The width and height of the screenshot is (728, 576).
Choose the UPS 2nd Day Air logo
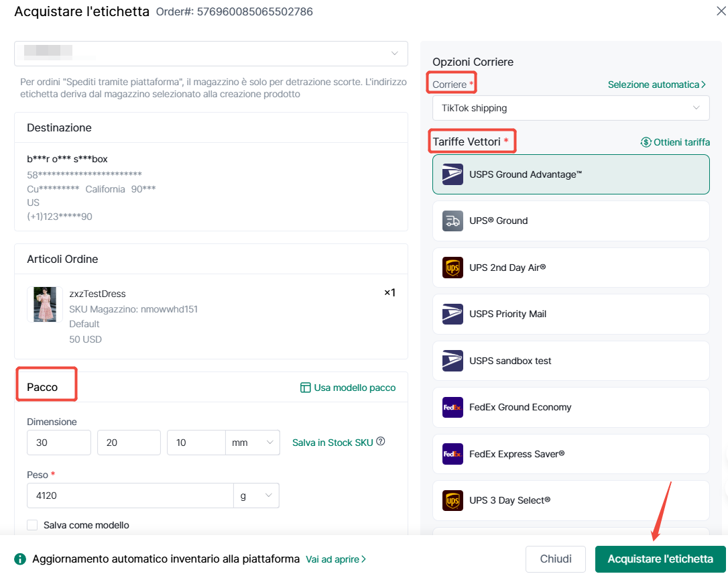point(452,268)
